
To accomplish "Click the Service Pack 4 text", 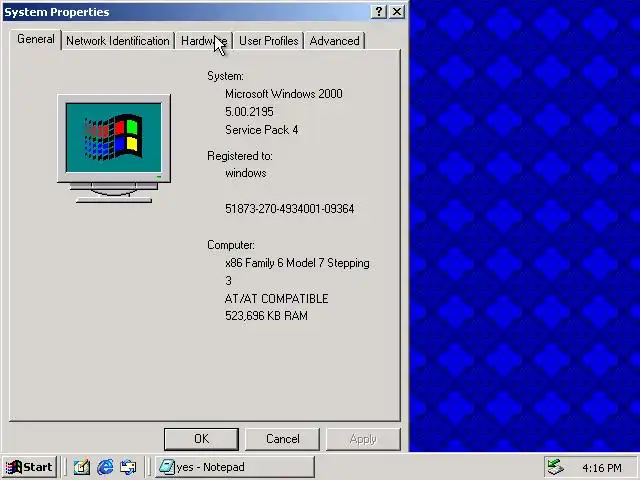I will coord(261,130).
